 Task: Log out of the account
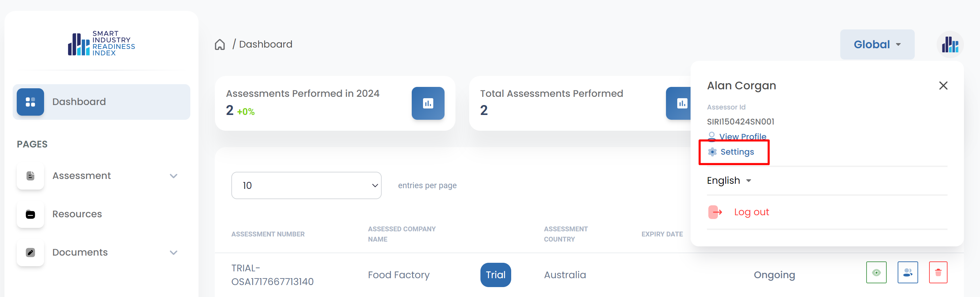(751, 212)
